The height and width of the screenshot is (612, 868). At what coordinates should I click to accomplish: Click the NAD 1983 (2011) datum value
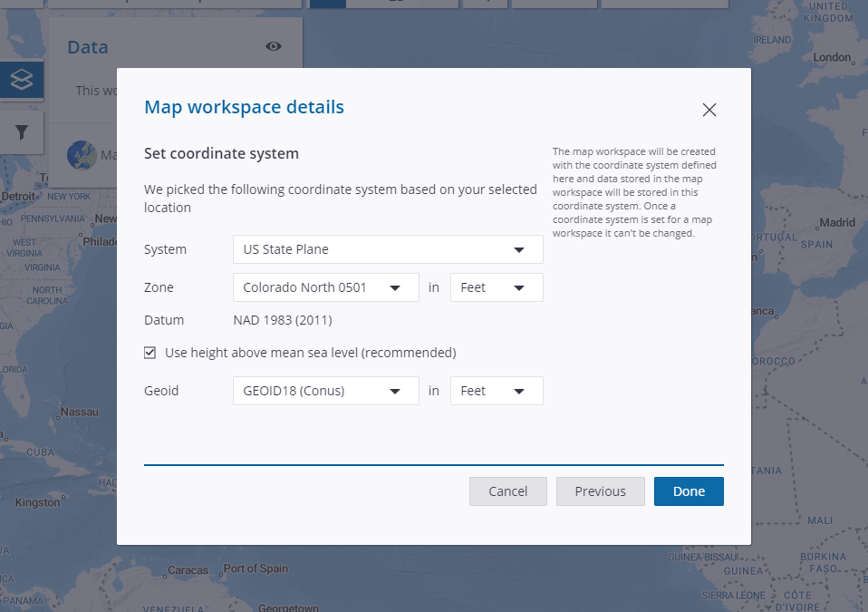point(283,320)
